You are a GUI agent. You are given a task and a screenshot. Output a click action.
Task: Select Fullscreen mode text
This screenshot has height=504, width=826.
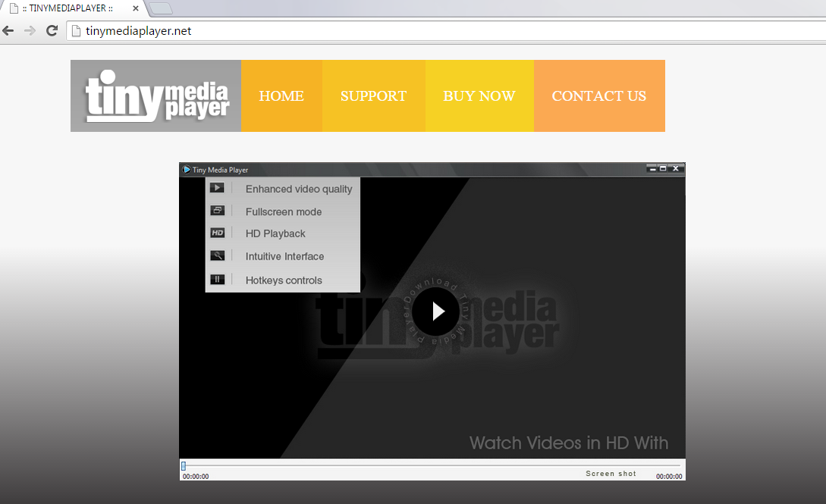click(x=284, y=211)
